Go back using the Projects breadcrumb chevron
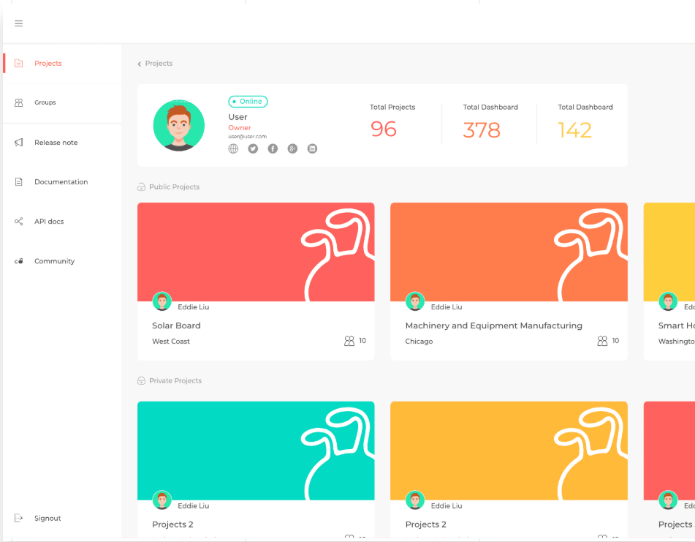This screenshot has height=542, width=695. (139, 64)
